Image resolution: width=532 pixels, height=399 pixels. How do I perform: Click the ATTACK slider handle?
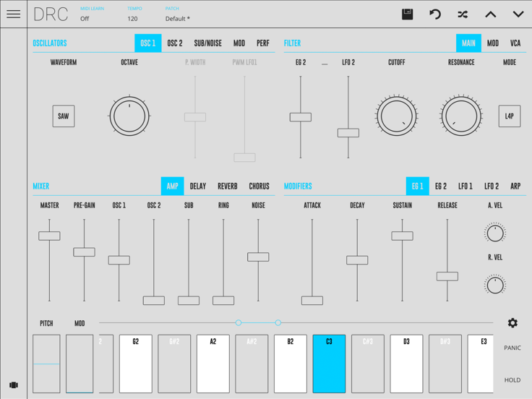point(312,300)
